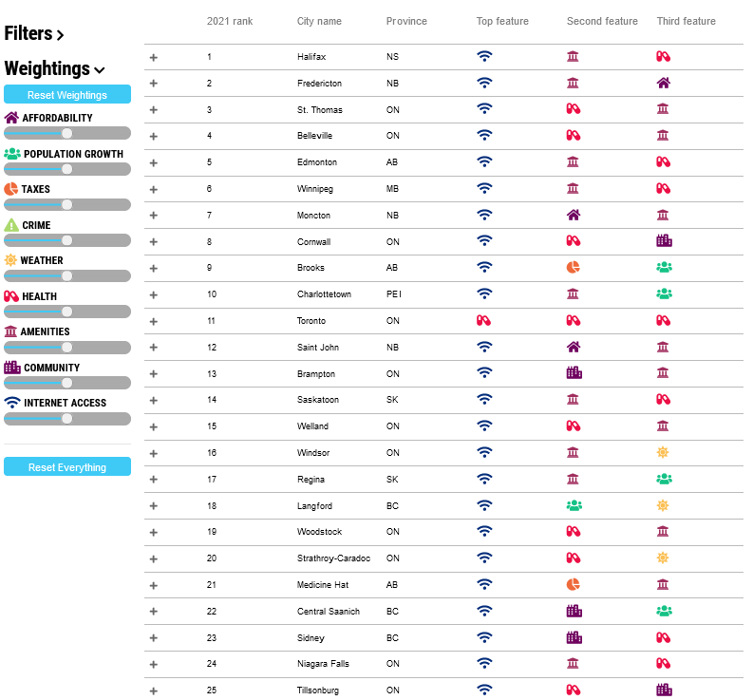Click the Internet Access weighting slider
The height and width of the screenshot is (700, 753).
[67, 419]
